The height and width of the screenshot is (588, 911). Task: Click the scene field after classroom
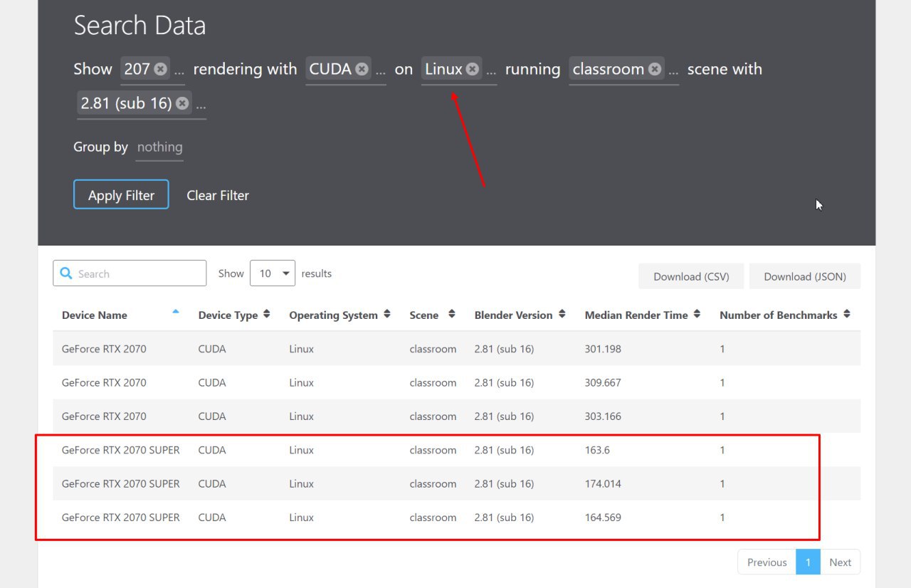[673, 70]
